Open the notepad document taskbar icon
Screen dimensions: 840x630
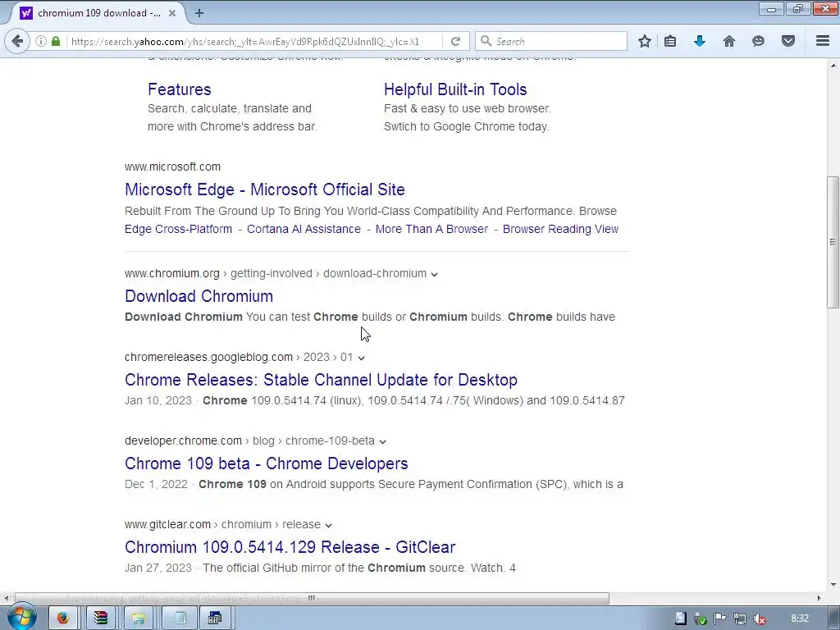point(180,619)
